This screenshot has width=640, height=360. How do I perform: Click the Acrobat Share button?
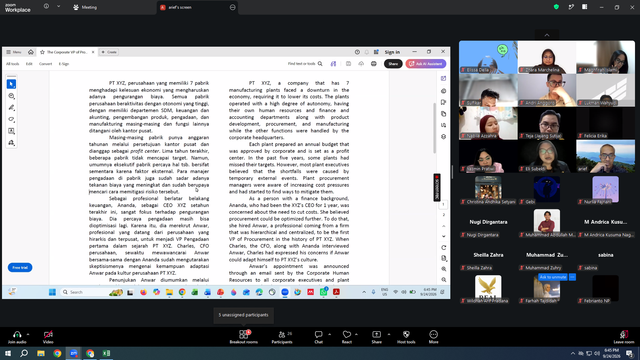(393, 64)
